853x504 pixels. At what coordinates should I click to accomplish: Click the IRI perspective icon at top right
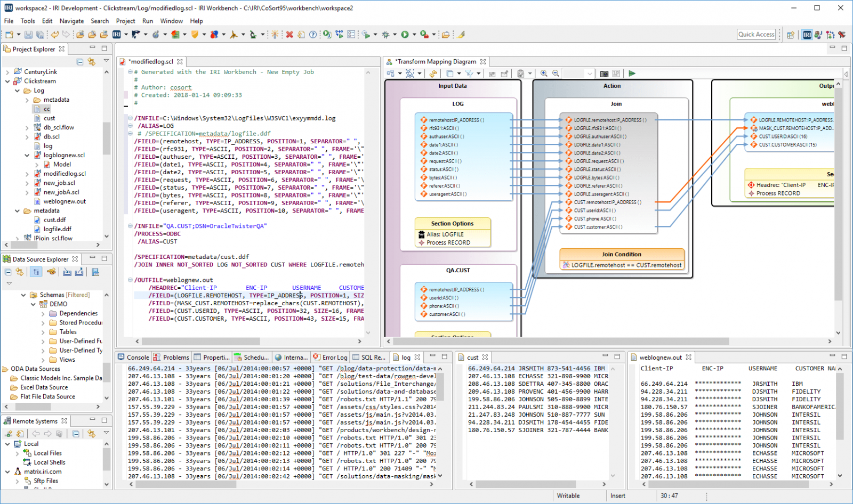pyautogui.click(x=807, y=35)
